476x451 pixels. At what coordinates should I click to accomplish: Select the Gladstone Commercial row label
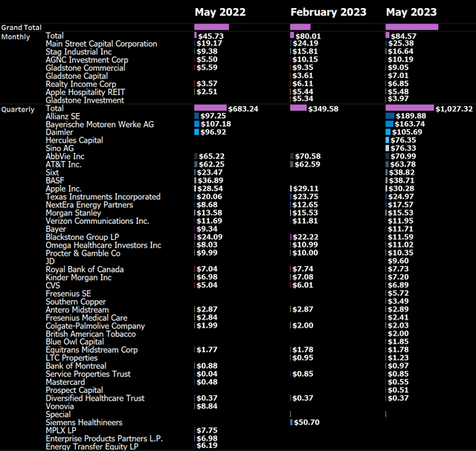(x=86, y=68)
